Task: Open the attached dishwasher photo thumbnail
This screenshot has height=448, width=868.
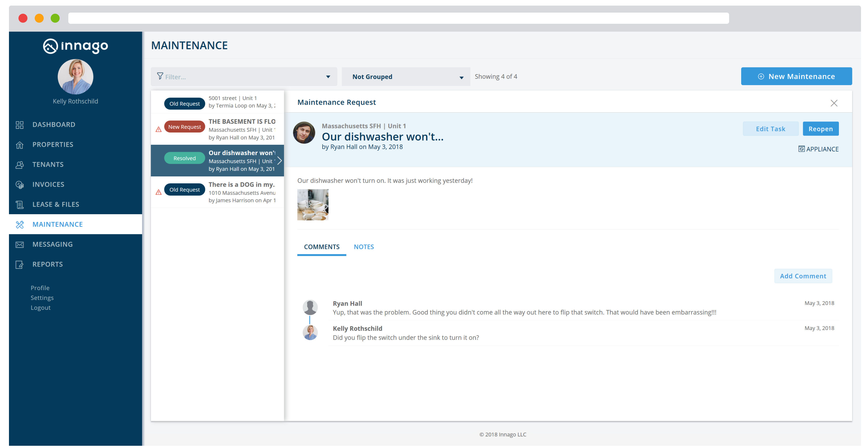Action: pos(312,205)
